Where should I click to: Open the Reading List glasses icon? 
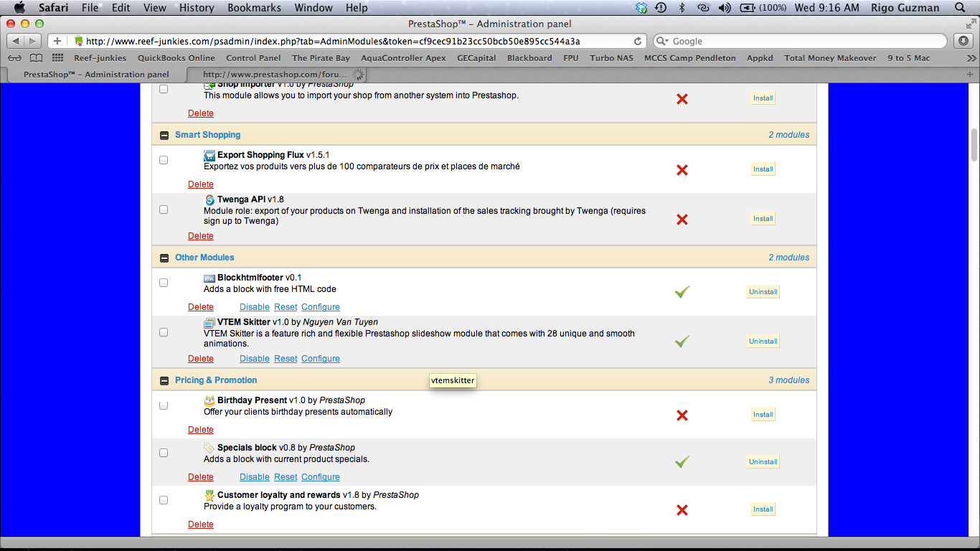tap(15, 58)
